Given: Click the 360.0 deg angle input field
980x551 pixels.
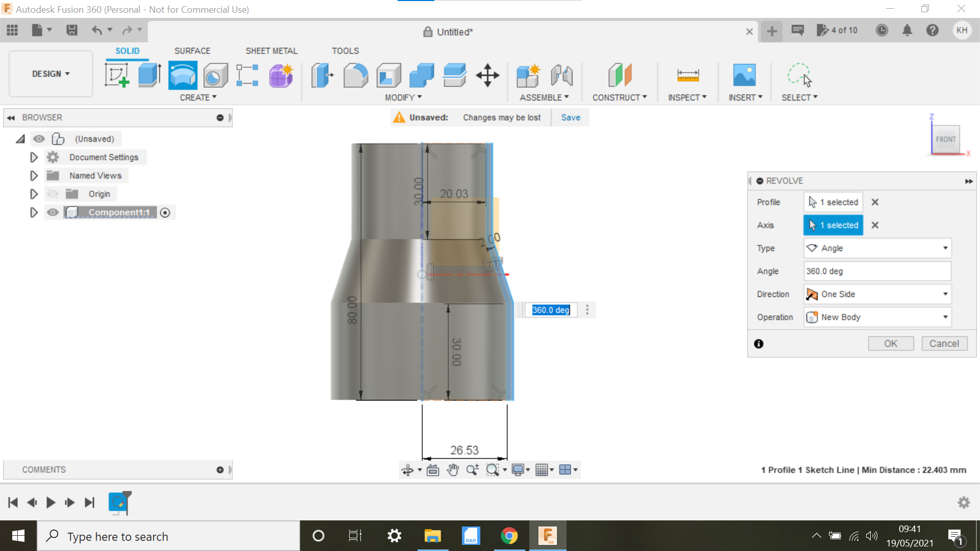Looking at the screenshot, I should (877, 271).
